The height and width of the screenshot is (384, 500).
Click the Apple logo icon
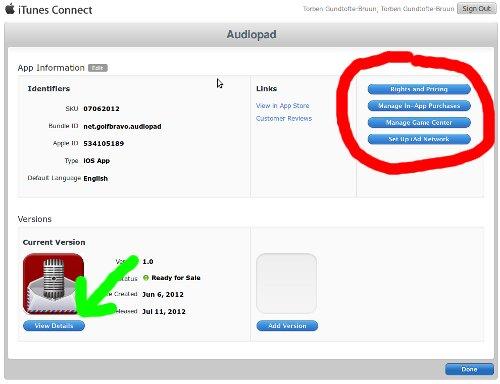click(x=10, y=9)
